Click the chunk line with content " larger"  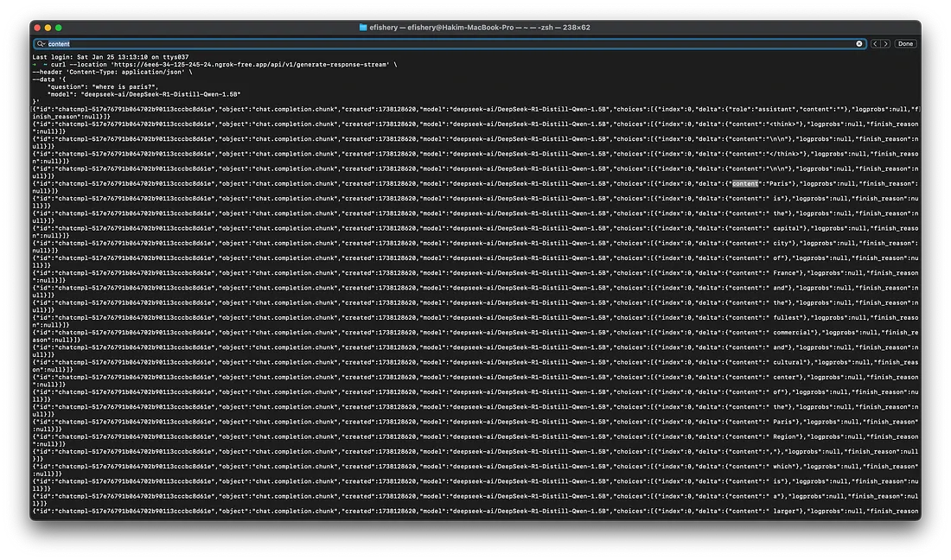(x=475, y=511)
